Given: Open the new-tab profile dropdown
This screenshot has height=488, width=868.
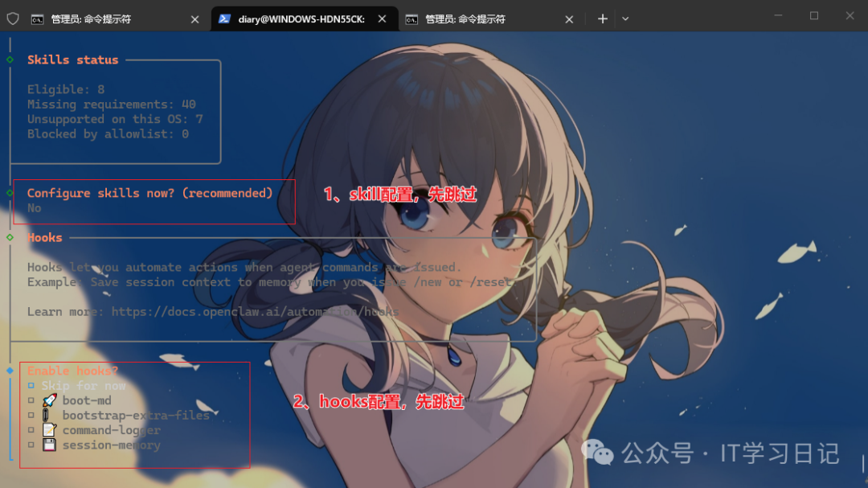Looking at the screenshot, I should coord(625,18).
